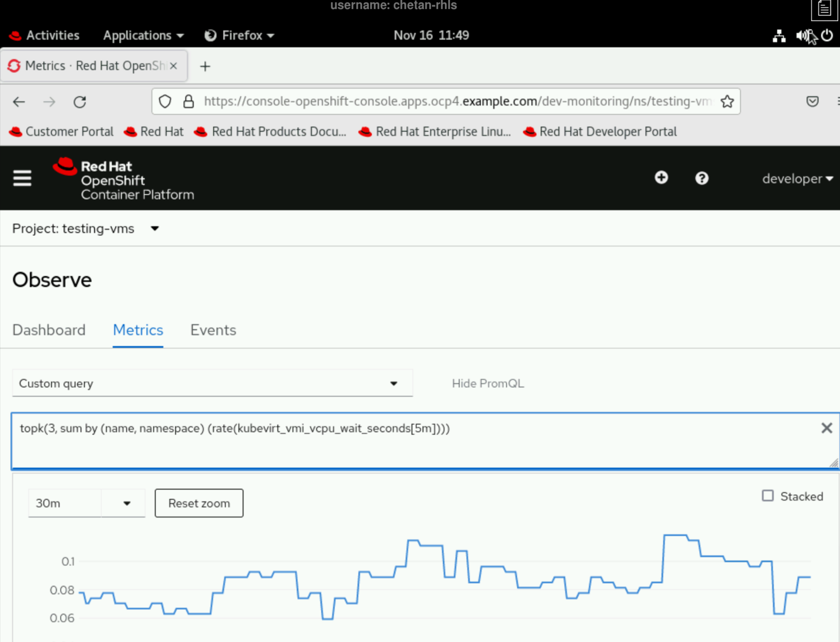The height and width of the screenshot is (642, 840).
Task: Enable the Stacked graph checkbox
Action: coord(768,496)
